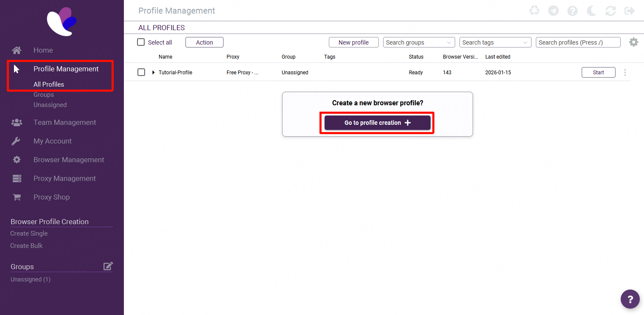Click the edit Groups pencil icon

tap(108, 266)
